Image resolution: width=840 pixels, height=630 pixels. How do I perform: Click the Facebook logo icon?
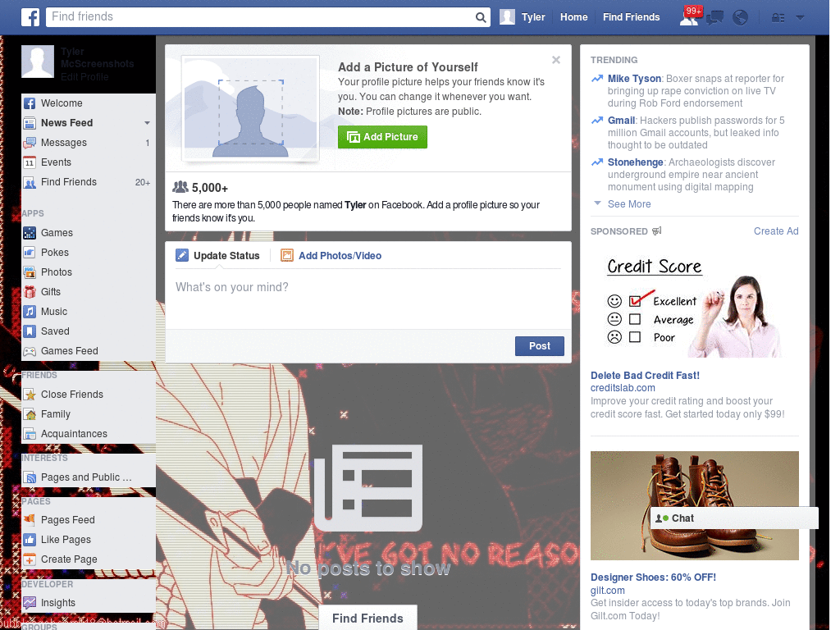pos(30,17)
